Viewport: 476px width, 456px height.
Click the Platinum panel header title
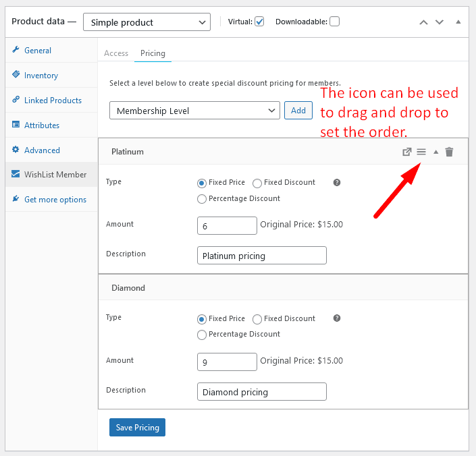tap(128, 152)
